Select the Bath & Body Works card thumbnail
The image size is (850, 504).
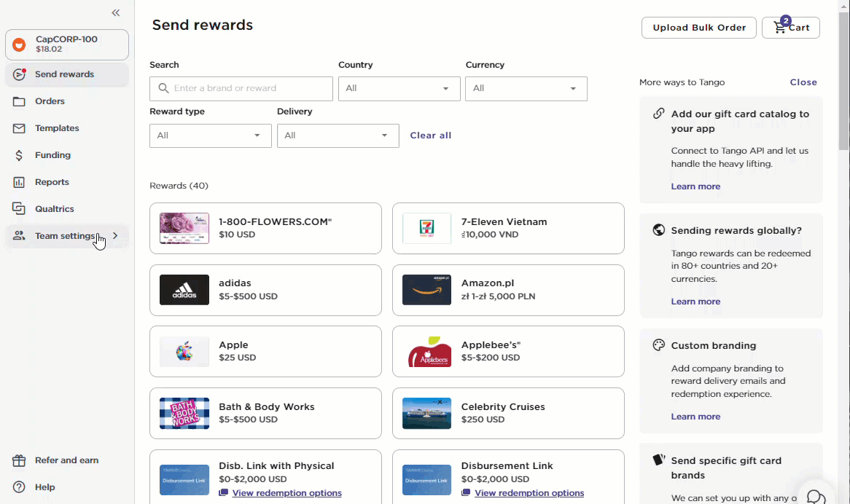(184, 414)
